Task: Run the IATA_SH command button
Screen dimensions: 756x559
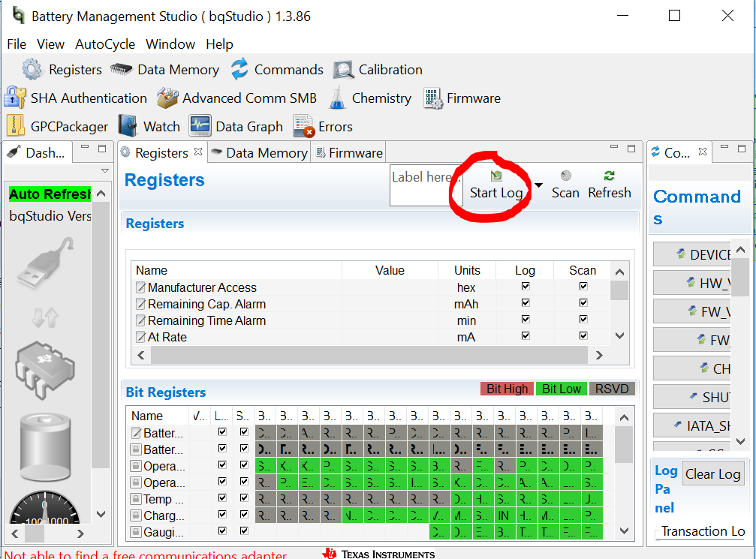Action: tap(692, 425)
